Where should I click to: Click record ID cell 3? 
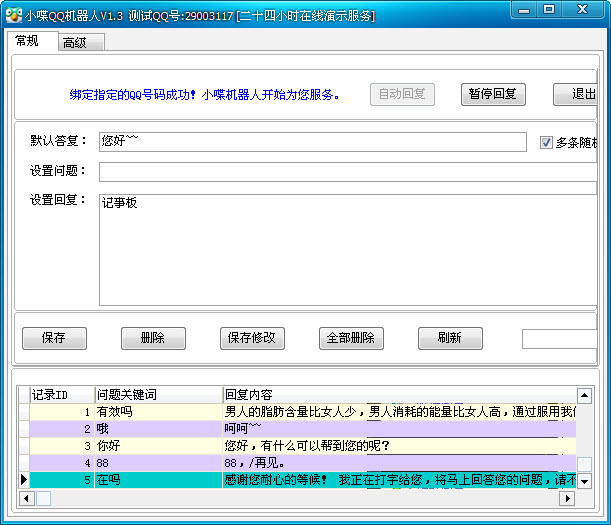click(62, 446)
